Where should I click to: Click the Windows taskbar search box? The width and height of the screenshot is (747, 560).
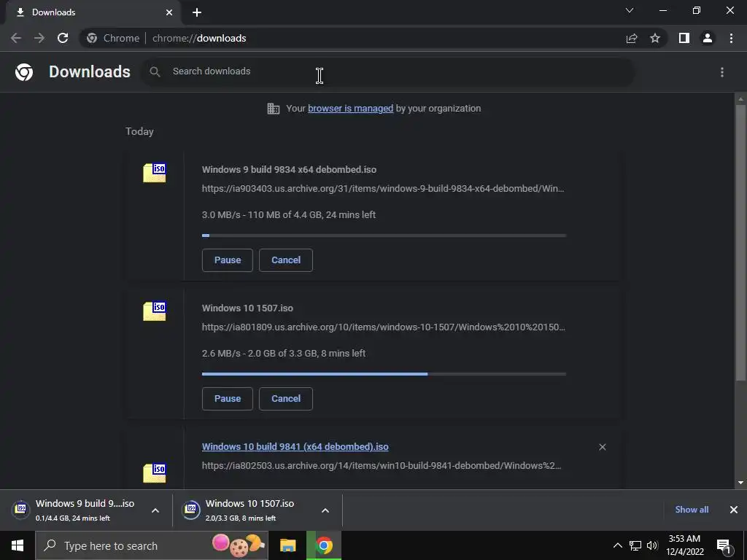pyautogui.click(x=152, y=545)
